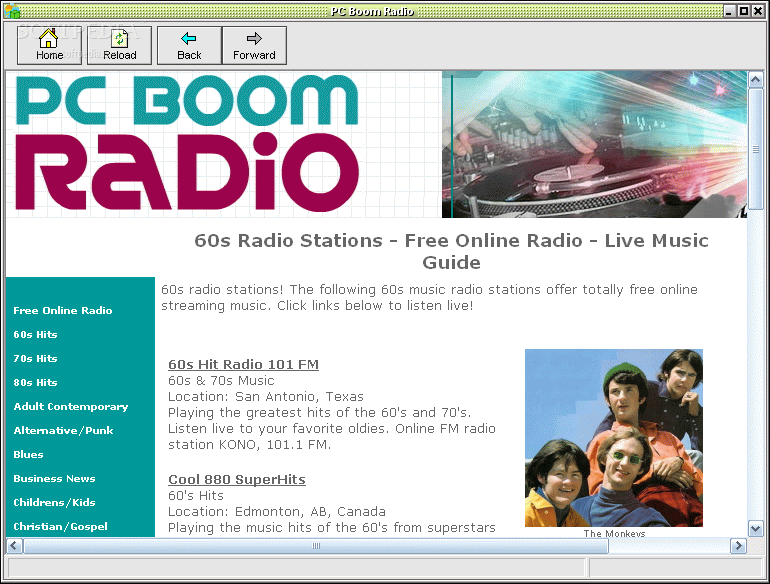Maximize the PC Boom Radio window

click(x=744, y=11)
